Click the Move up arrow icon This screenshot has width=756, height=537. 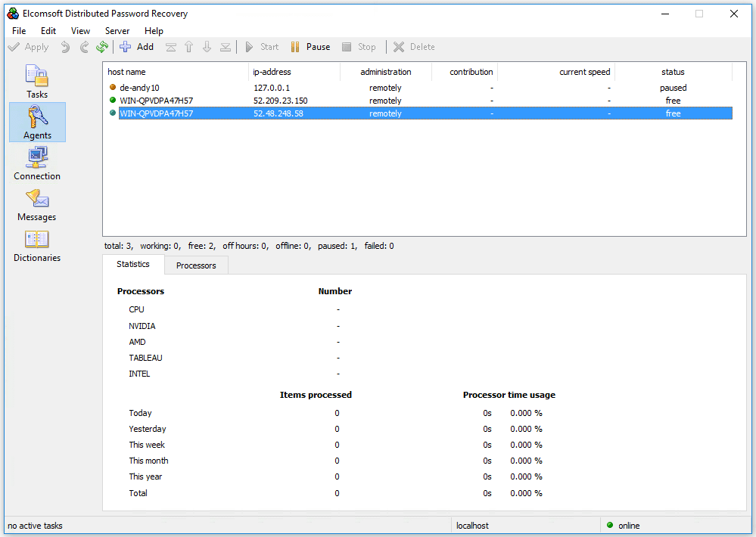(x=189, y=47)
